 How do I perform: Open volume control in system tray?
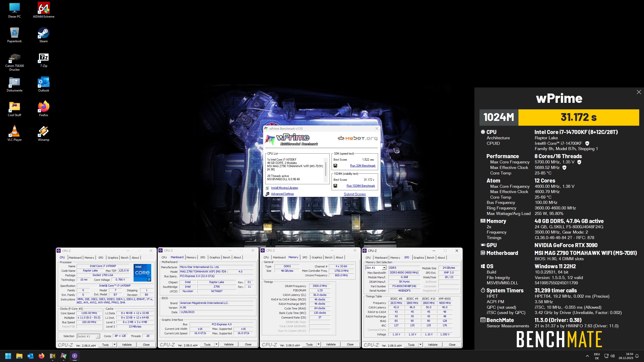click(613, 356)
